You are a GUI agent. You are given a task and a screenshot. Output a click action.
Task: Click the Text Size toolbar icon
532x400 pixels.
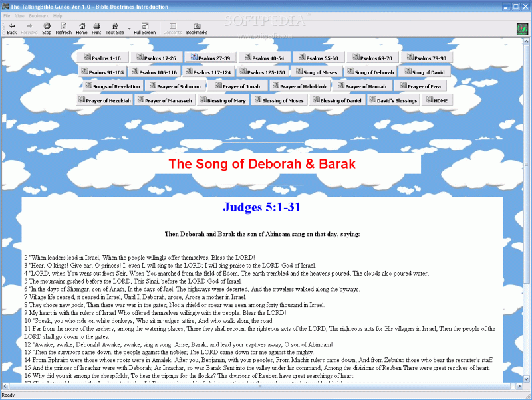point(114,29)
